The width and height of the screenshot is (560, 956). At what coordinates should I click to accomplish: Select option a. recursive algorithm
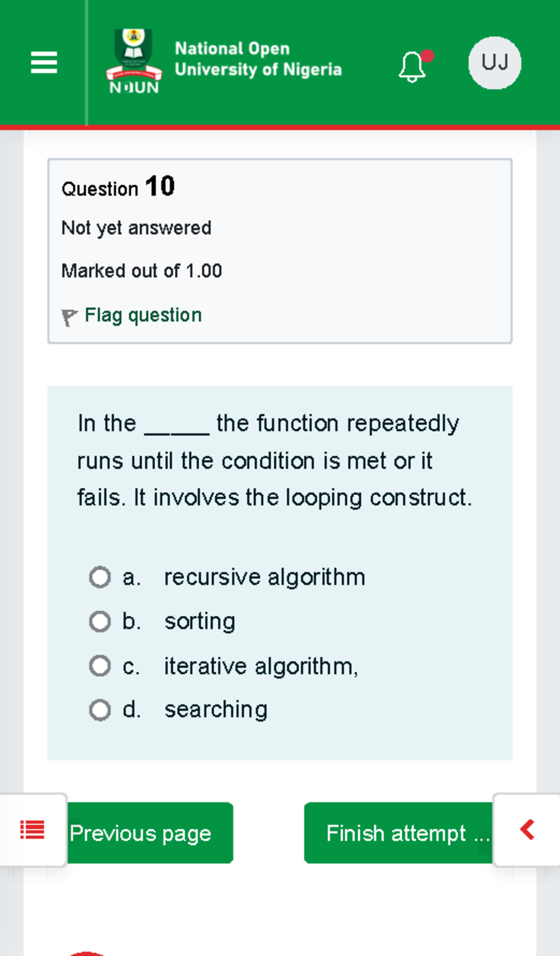(x=99, y=577)
